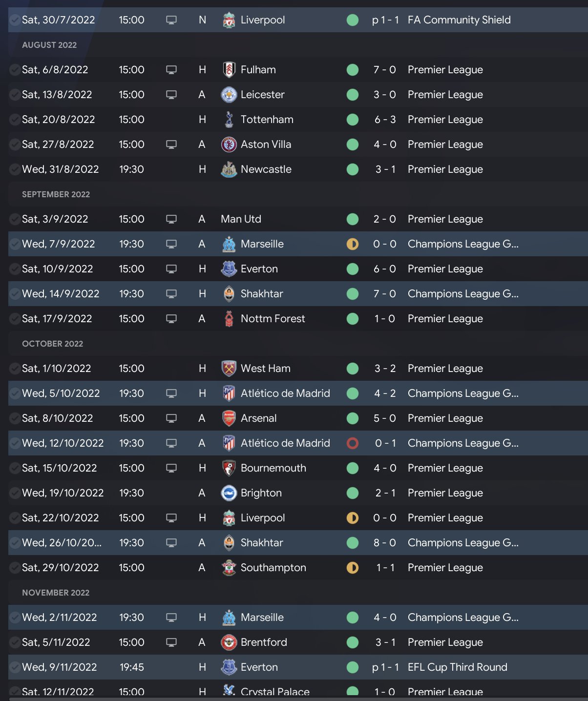Open the EFL Cup Third Round link

(457, 667)
